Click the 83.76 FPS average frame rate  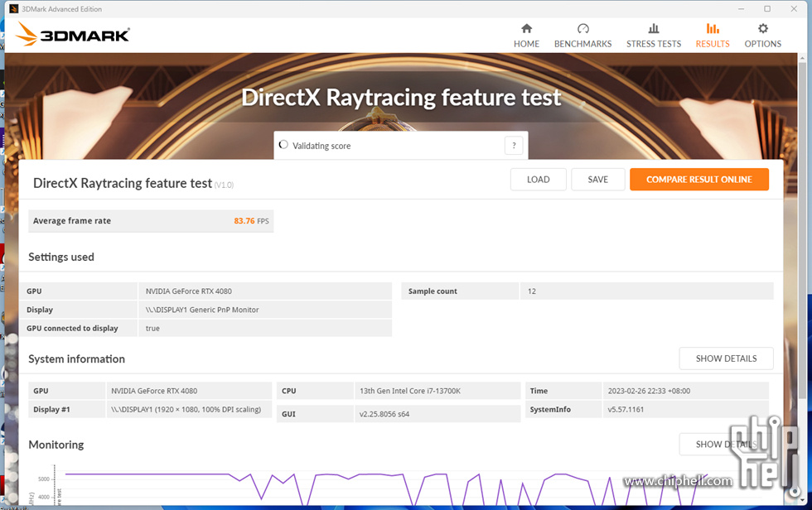point(251,221)
